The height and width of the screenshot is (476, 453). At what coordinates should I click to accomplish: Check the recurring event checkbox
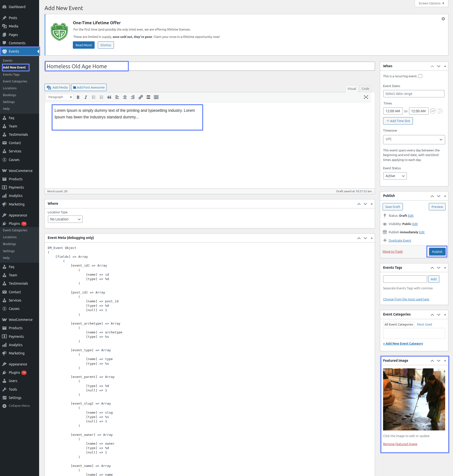(420, 76)
